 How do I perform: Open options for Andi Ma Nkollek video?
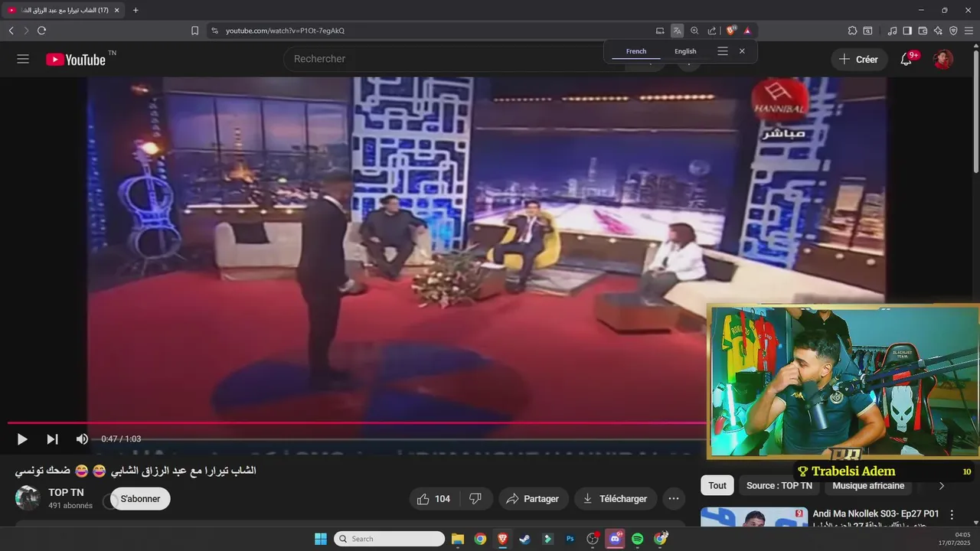[952, 515]
